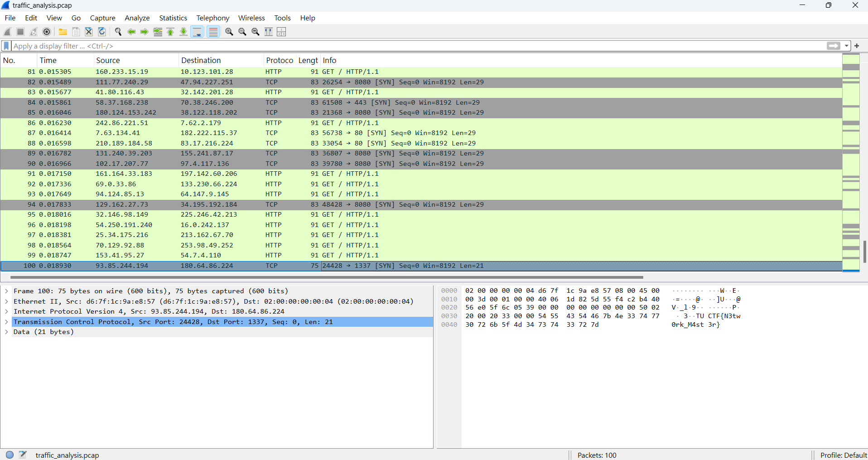
Task: Click the Find a packet magnifier
Action: click(x=118, y=32)
